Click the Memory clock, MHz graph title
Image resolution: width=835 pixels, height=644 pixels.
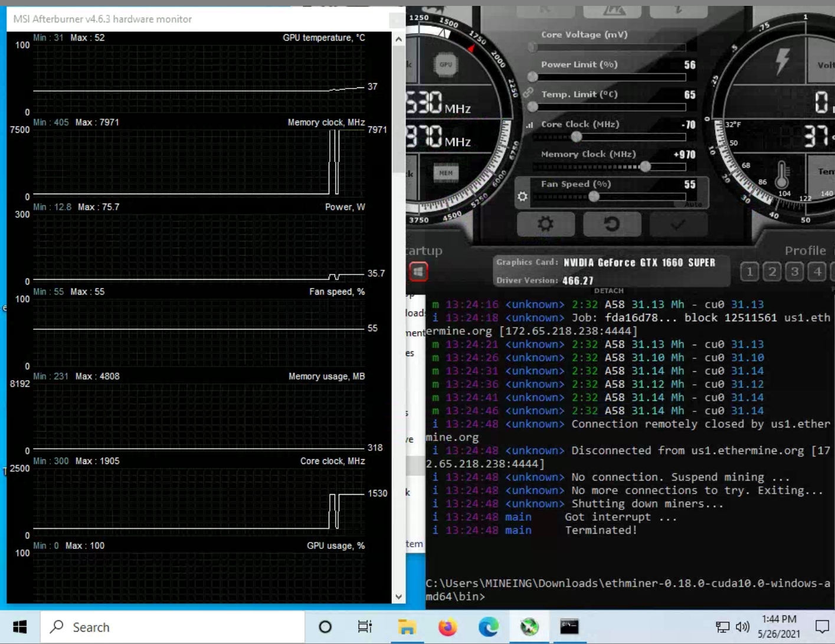pos(326,122)
